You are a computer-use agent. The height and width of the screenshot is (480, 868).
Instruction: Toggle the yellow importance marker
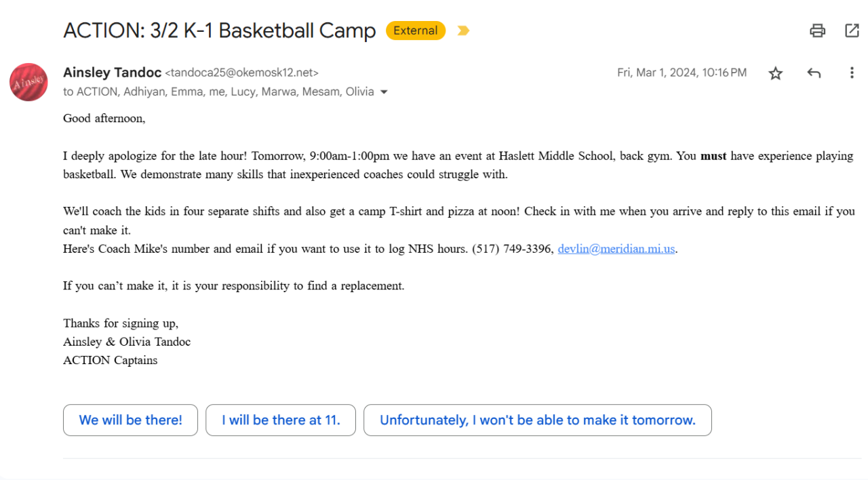click(463, 31)
